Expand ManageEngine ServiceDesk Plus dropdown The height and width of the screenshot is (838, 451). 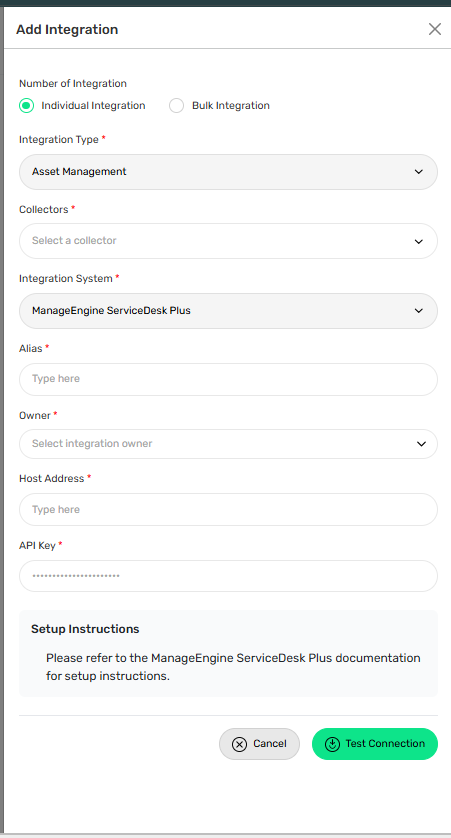pyautogui.click(x=228, y=311)
